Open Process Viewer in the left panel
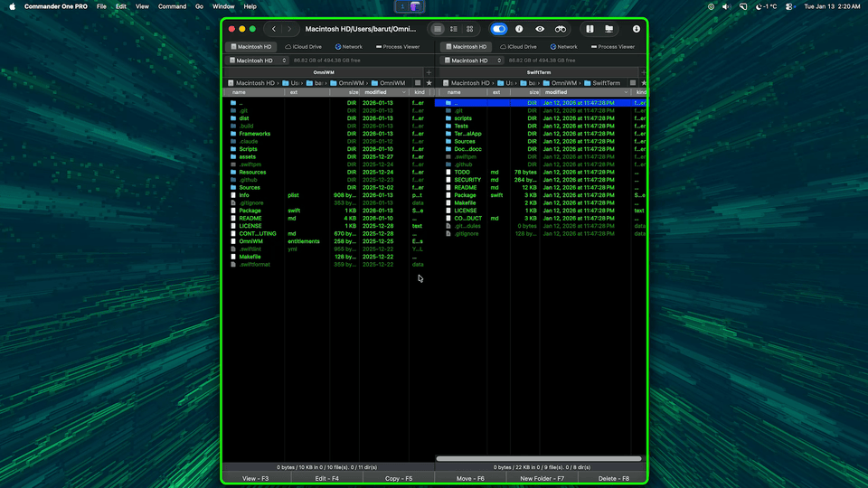868x488 pixels. pos(398,46)
